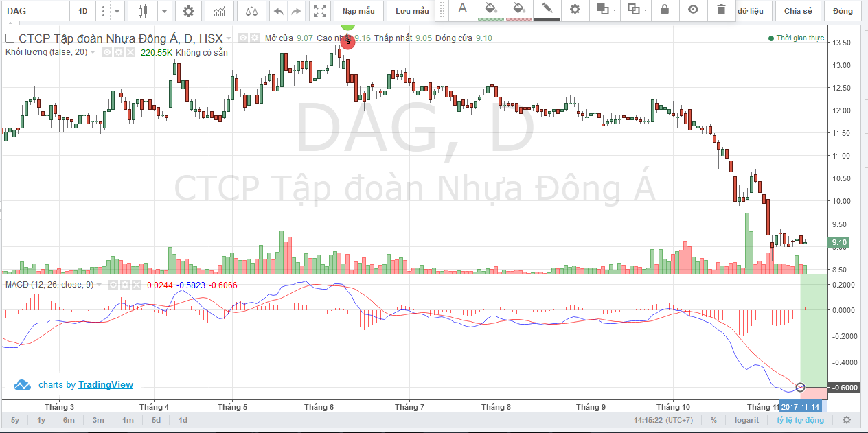Toggle the logarit scale option
This screenshot has height=433, width=868.
tap(746, 420)
